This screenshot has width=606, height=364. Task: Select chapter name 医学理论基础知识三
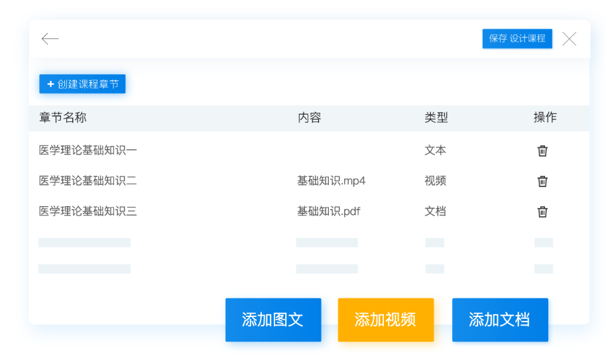pos(88,212)
